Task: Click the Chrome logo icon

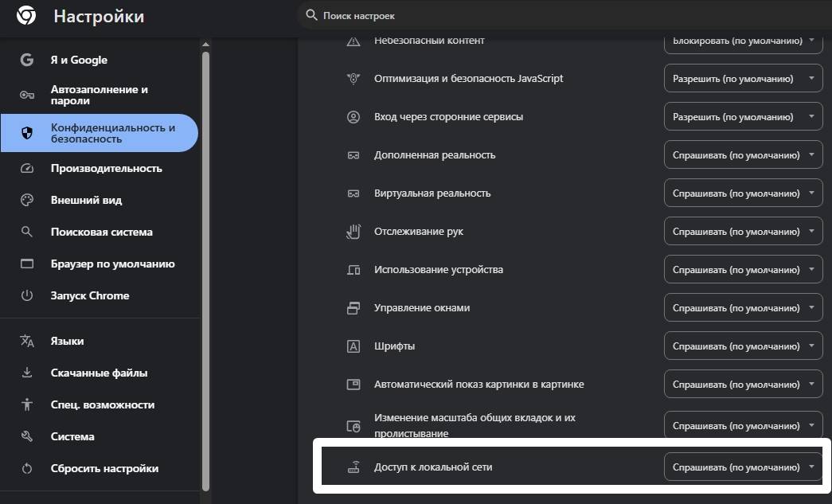Action: [x=25, y=15]
